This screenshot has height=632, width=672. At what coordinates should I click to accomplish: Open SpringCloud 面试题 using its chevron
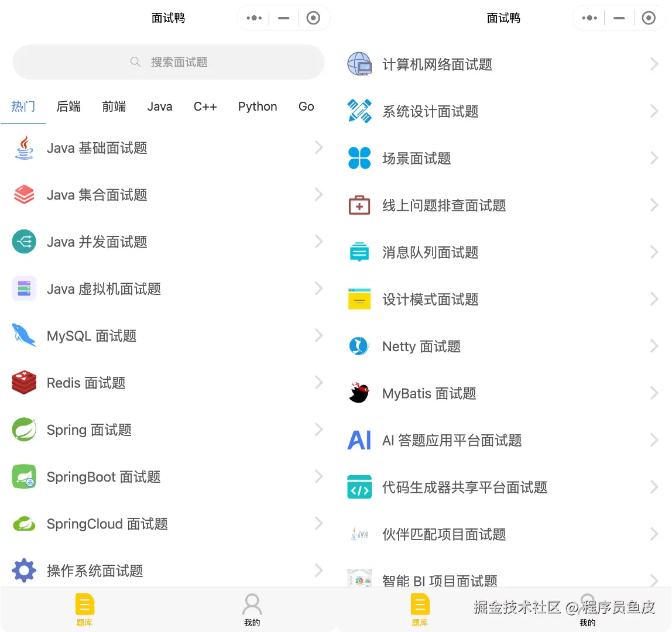click(318, 523)
